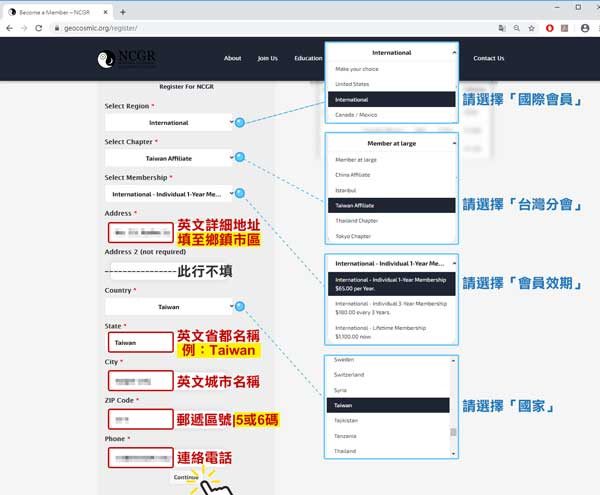Viewport: 600px width, 495px height.
Task: Click the NCGR logo
Action: click(x=127, y=59)
